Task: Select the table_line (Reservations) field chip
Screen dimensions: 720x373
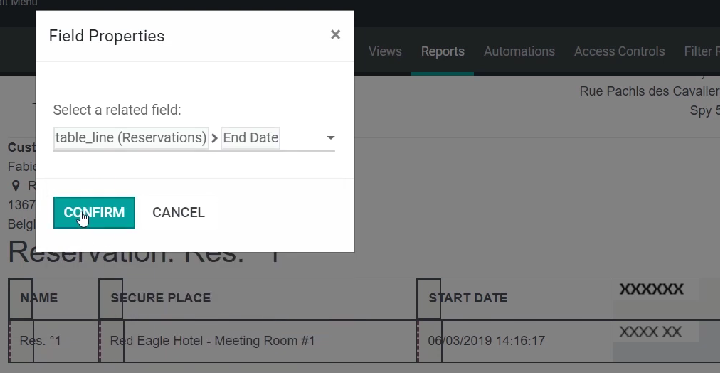Action: pos(131,138)
